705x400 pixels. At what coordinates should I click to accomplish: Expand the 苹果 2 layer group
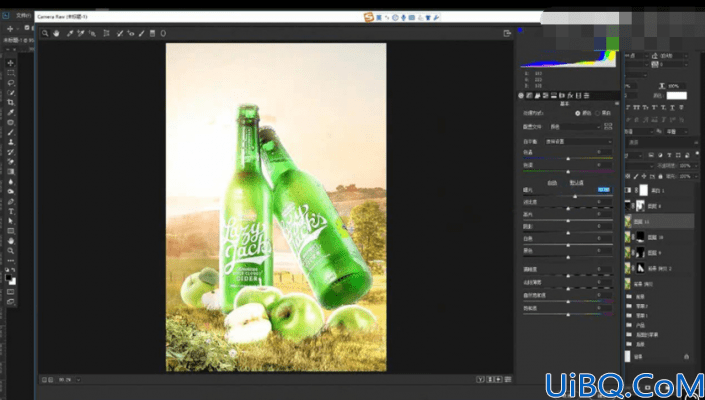[x=628, y=306]
